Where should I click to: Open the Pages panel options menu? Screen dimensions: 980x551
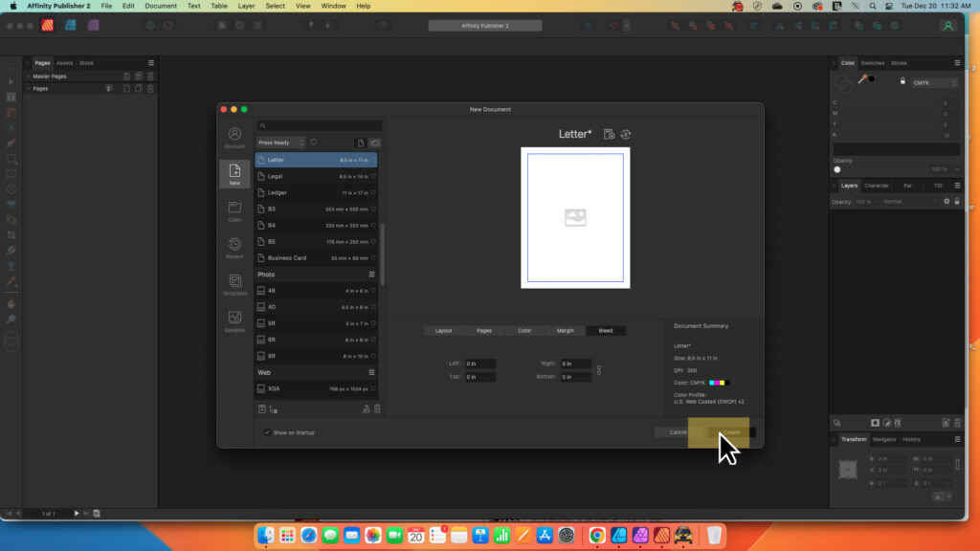(x=150, y=63)
